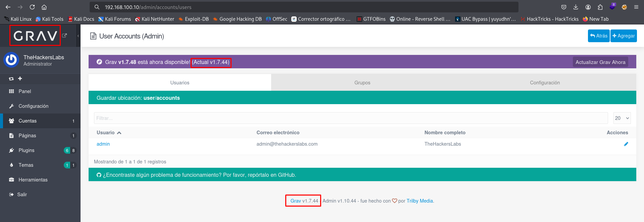Click the update notice rocket icon
Image resolution: width=644 pixels, height=222 pixels.
tap(99, 62)
